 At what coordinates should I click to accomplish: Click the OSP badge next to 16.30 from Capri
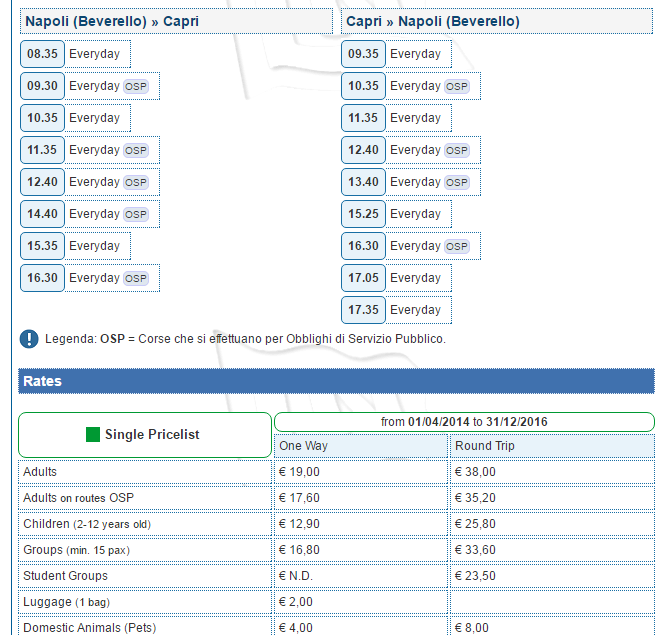click(456, 246)
